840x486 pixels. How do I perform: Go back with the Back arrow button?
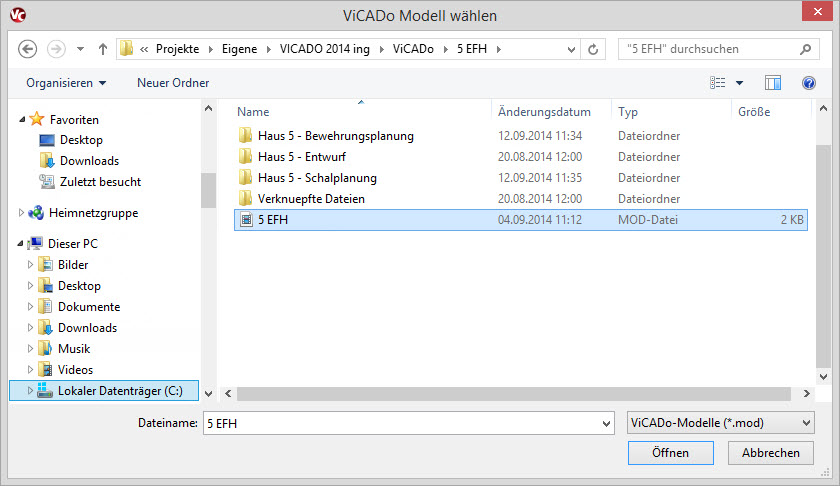[x=28, y=49]
